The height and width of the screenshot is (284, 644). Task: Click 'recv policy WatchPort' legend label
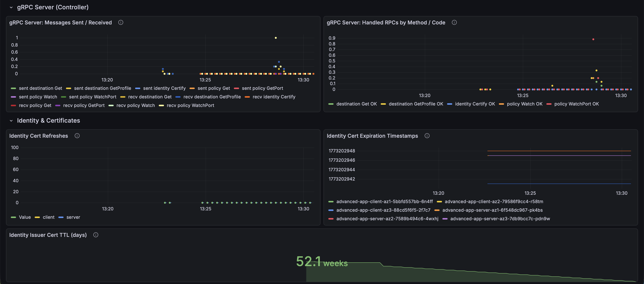(190, 105)
